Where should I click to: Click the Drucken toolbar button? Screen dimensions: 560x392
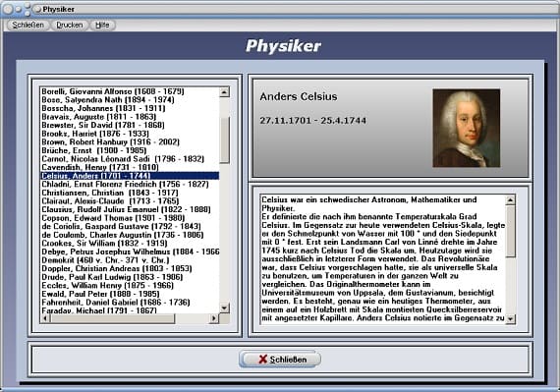pyautogui.click(x=70, y=25)
